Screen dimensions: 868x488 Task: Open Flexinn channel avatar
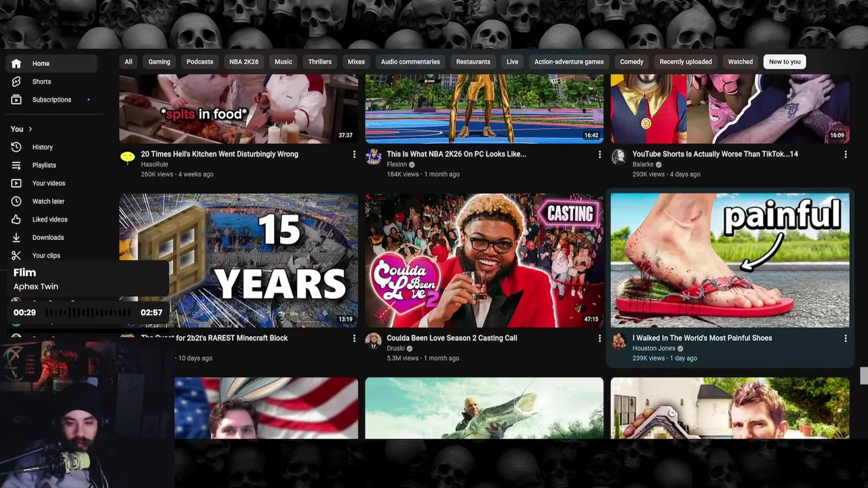(x=373, y=157)
